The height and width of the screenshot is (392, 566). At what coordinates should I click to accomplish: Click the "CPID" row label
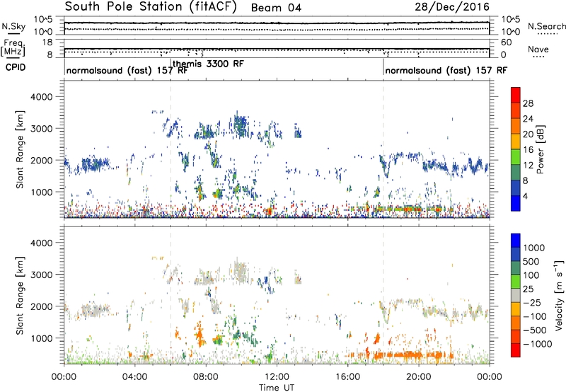[16, 67]
